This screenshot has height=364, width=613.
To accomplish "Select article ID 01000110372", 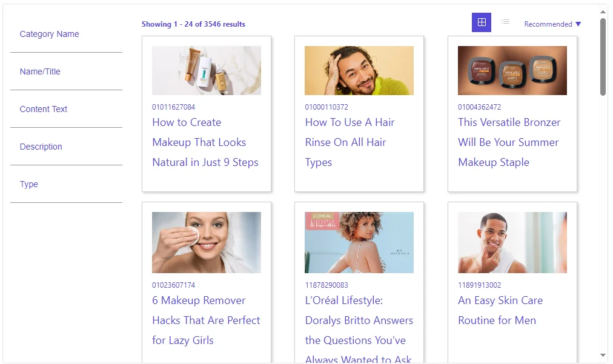I will [x=326, y=107].
